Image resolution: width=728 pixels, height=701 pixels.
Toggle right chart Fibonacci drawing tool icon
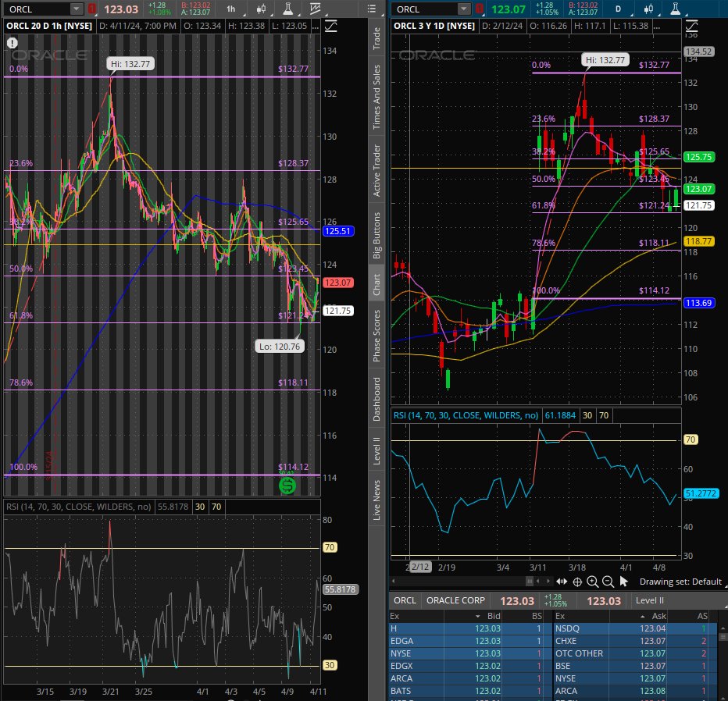click(692, 26)
